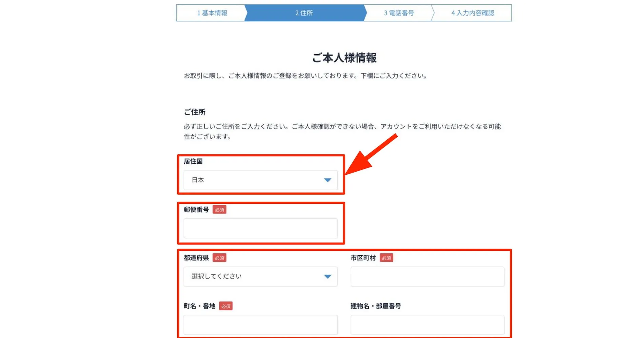
Task: Click the 市区町村 text field
Action: click(x=427, y=276)
